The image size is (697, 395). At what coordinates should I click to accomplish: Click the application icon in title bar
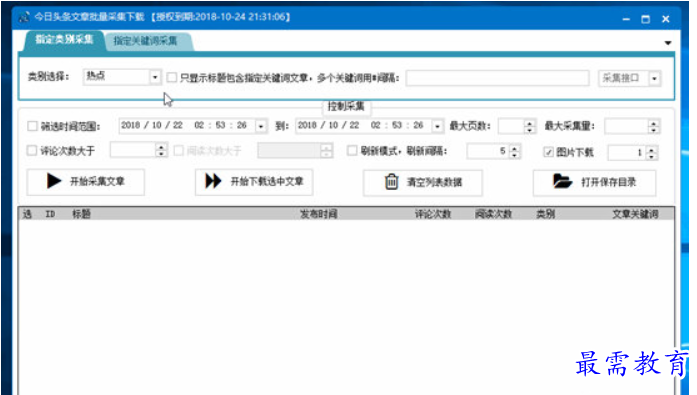[24, 17]
